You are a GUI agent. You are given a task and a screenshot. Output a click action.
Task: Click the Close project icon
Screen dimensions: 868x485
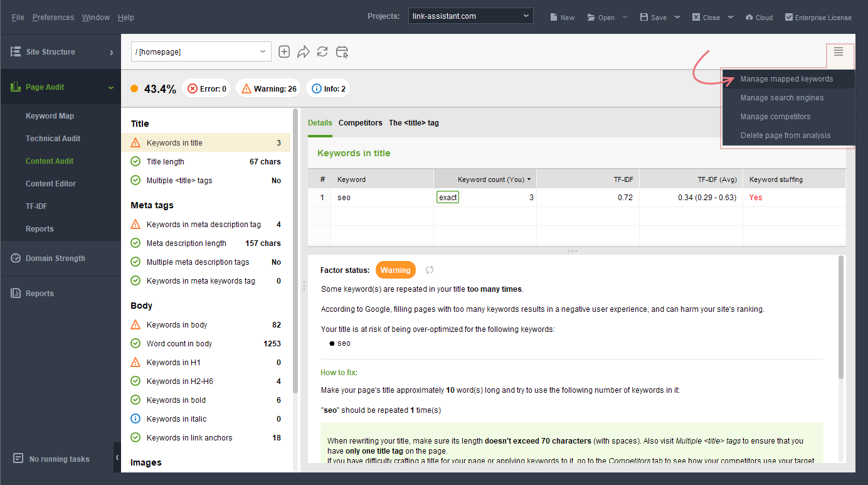tap(696, 17)
